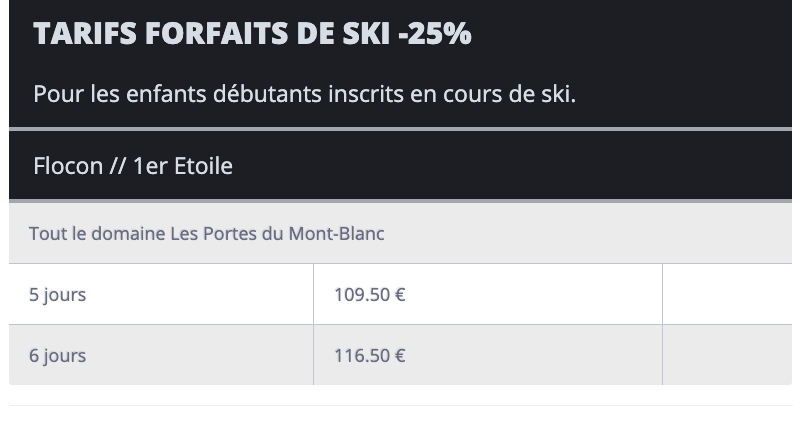Click the '6 jours' table cell
This screenshot has height=423, width=807.
[161, 355]
